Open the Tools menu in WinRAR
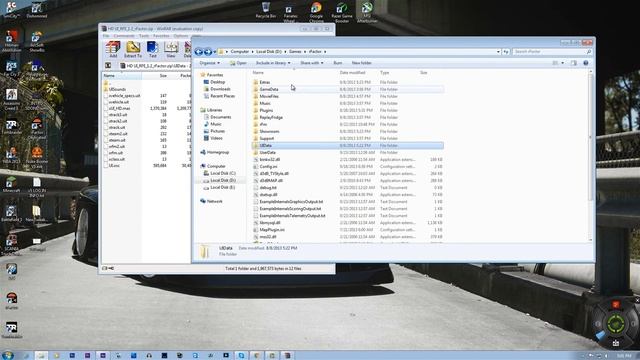Viewport: 640px width, 360px height. (144, 36)
